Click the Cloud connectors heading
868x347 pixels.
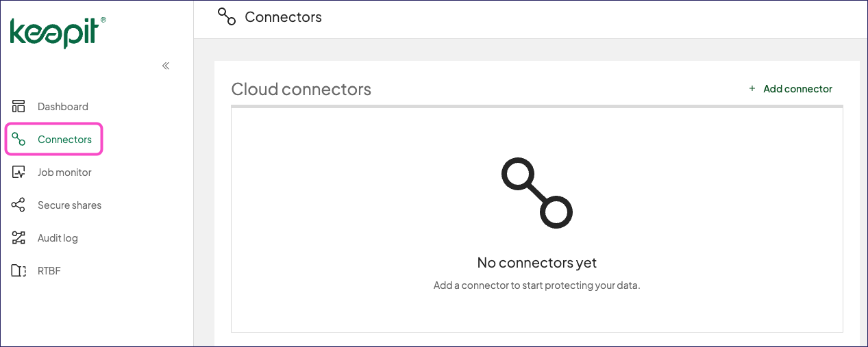point(301,89)
